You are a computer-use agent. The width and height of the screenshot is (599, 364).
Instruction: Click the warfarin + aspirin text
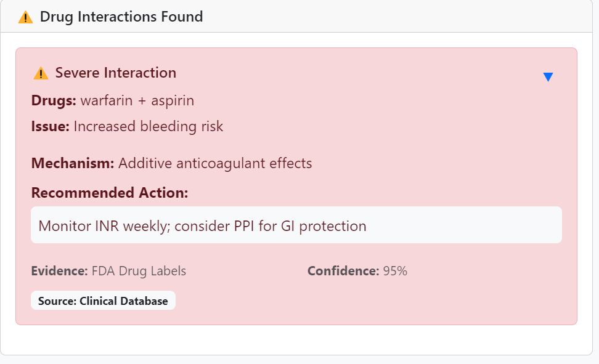[x=137, y=100]
